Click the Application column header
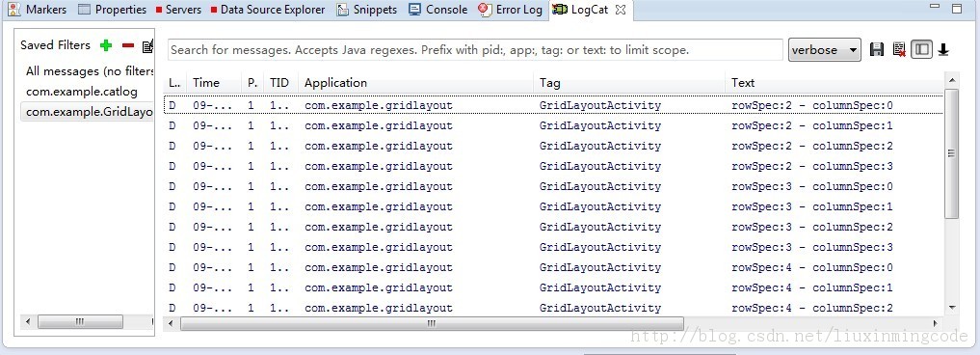Viewport: 980px width, 355px height. click(x=415, y=83)
